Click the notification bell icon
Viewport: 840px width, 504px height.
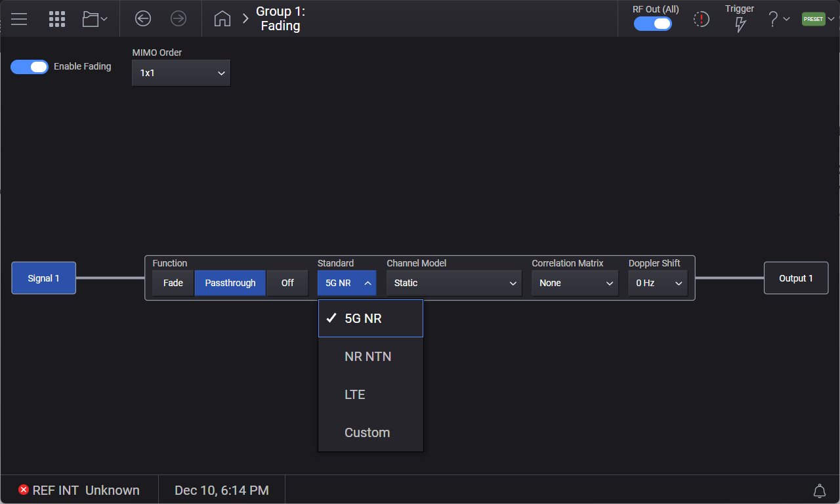point(819,491)
